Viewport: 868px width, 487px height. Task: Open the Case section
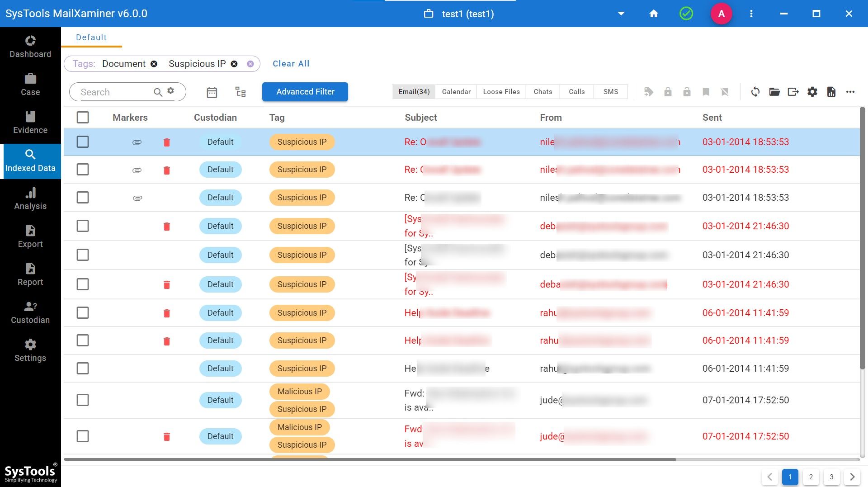(30, 85)
